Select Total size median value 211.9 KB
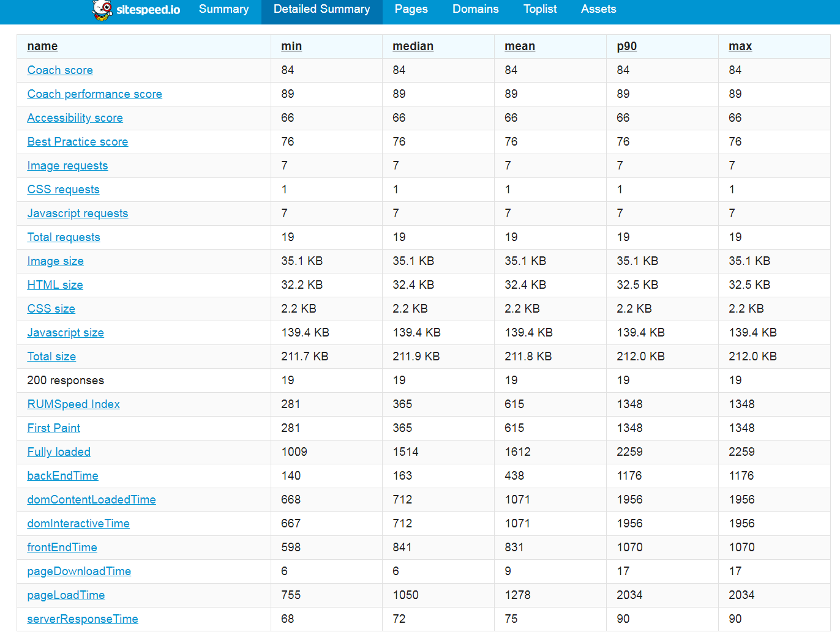The image size is (840, 632). point(416,357)
